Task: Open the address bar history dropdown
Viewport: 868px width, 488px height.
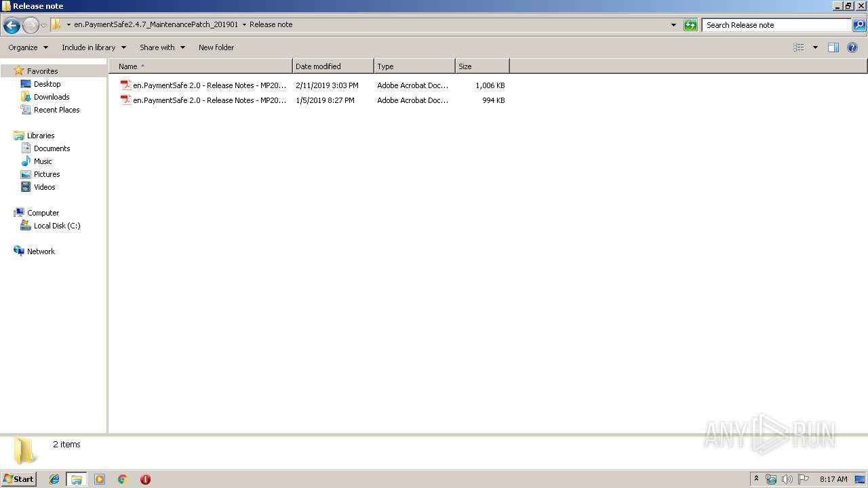Action: (673, 25)
